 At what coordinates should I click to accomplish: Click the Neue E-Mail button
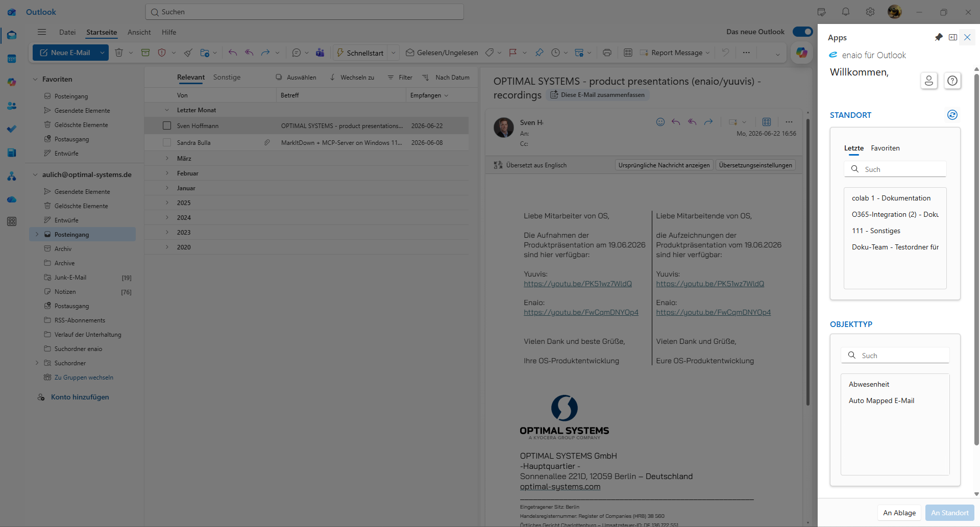point(65,53)
